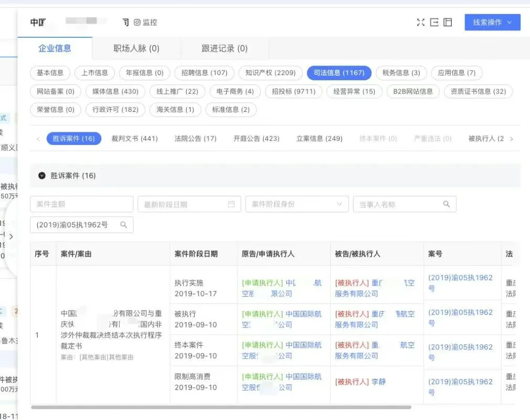This screenshot has width=530, height=420.
Task: Open the 线索操作 dropdown menu
Action: pos(492,22)
